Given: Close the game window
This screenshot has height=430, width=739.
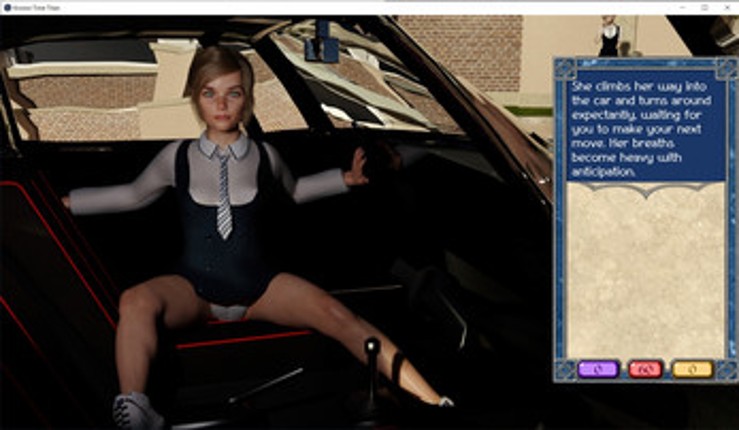Looking at the screenshot, I should (728, 7).
